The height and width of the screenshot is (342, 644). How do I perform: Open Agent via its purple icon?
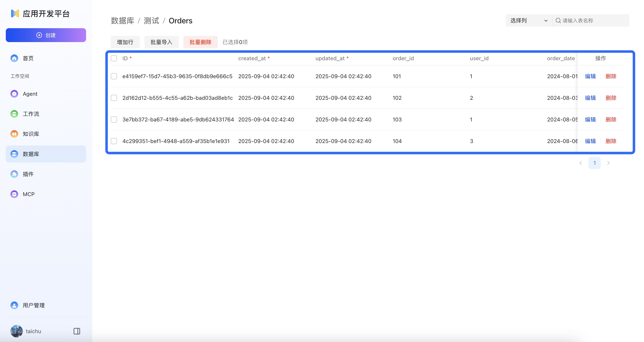click(x=14, y=94)
